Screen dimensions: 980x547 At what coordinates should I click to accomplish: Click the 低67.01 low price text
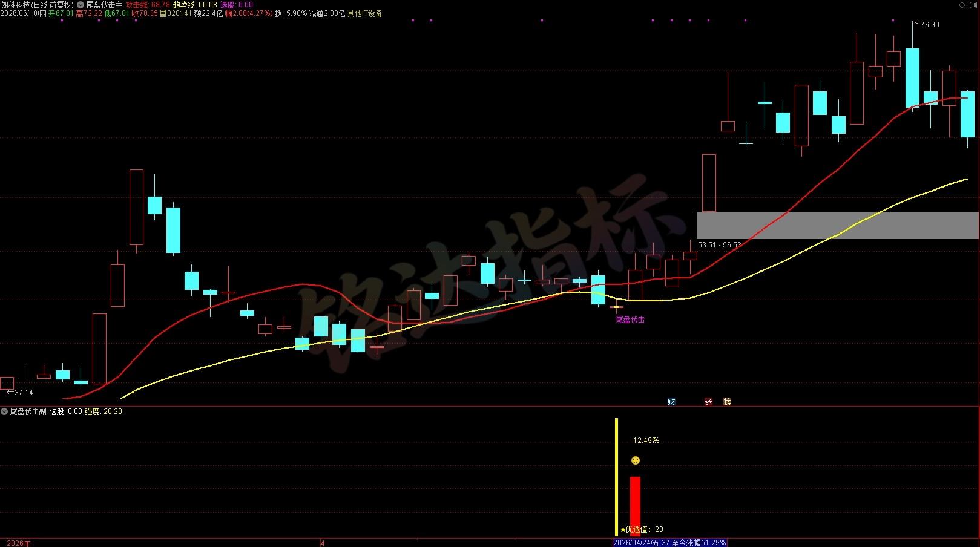pos(117,13)
